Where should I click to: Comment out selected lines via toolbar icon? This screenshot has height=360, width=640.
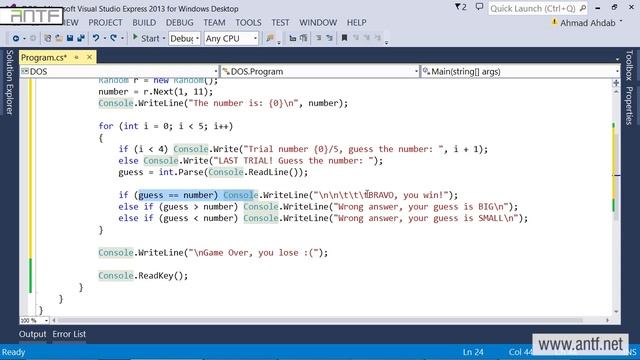[x=318, y=38]
